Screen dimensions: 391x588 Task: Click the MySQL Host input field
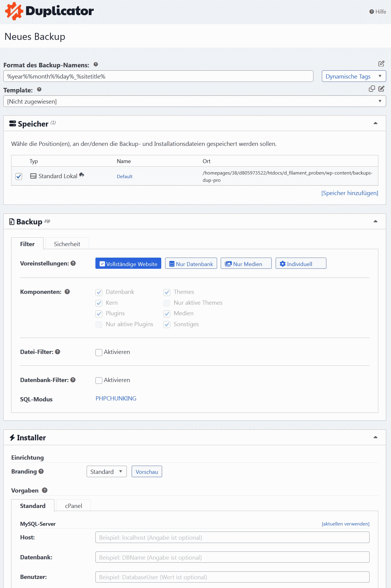(232, 538)
